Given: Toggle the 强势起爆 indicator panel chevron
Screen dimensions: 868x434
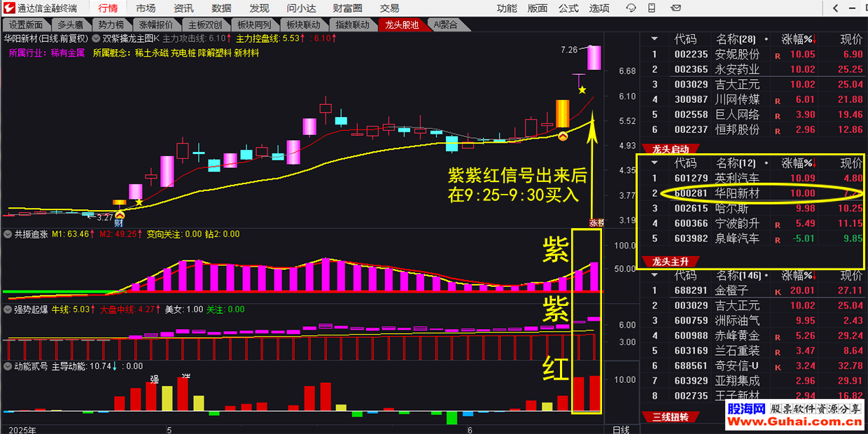Looking at the screenshot, I should 8,309.
